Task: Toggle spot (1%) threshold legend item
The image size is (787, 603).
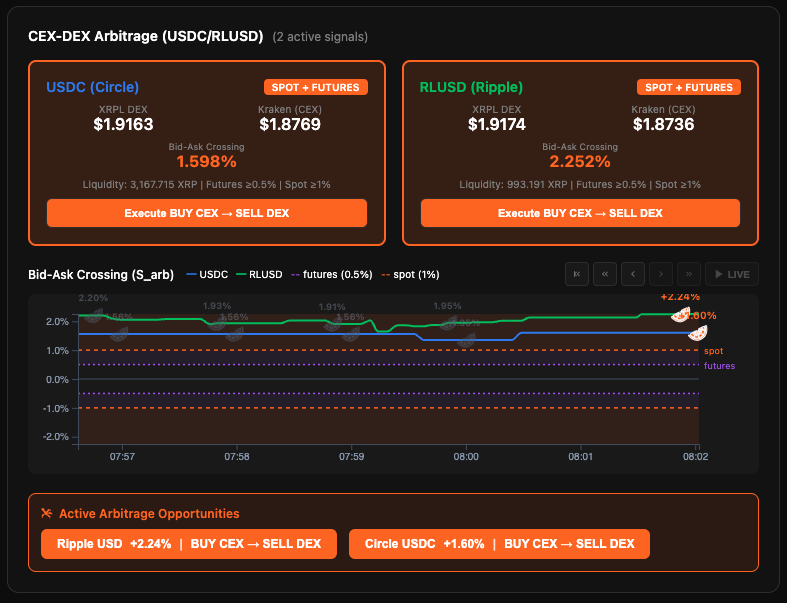Action: [411, 275]
